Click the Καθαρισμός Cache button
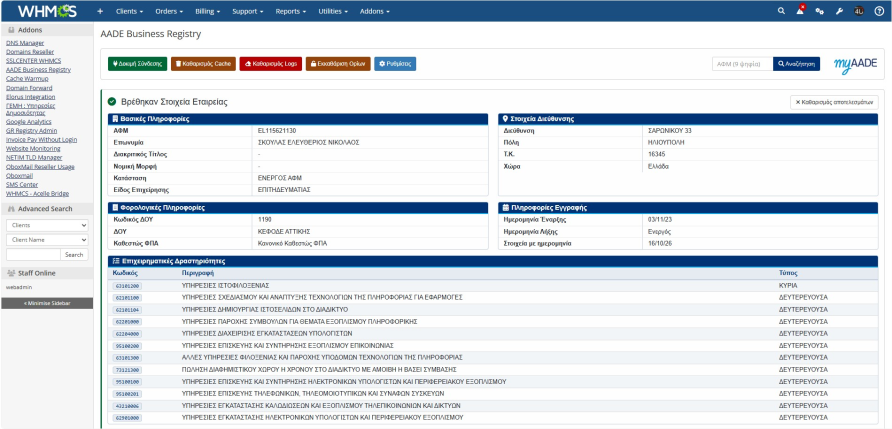The height and width of the screenshot is (429, 892). tap(203, 64)
